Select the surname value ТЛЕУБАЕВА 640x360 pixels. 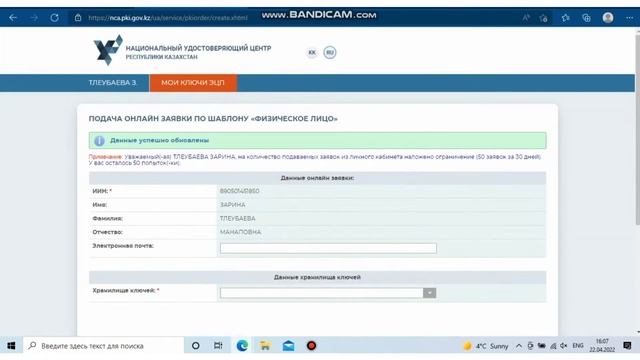238,218
